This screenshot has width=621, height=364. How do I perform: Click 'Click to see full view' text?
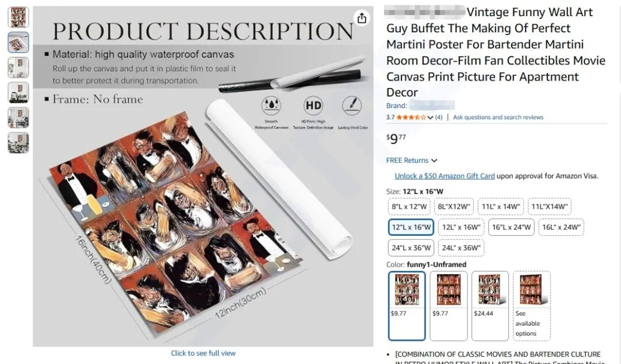203,353
